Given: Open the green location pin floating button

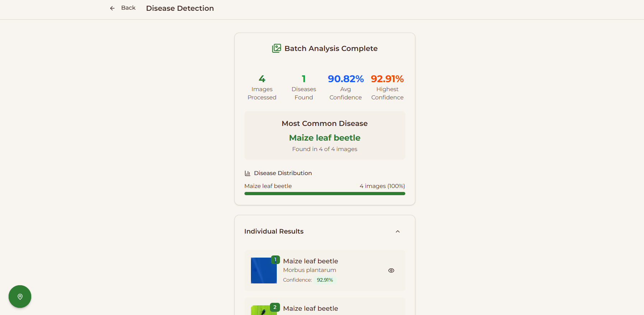Looking at the screenshot, I should pos(20,296).
